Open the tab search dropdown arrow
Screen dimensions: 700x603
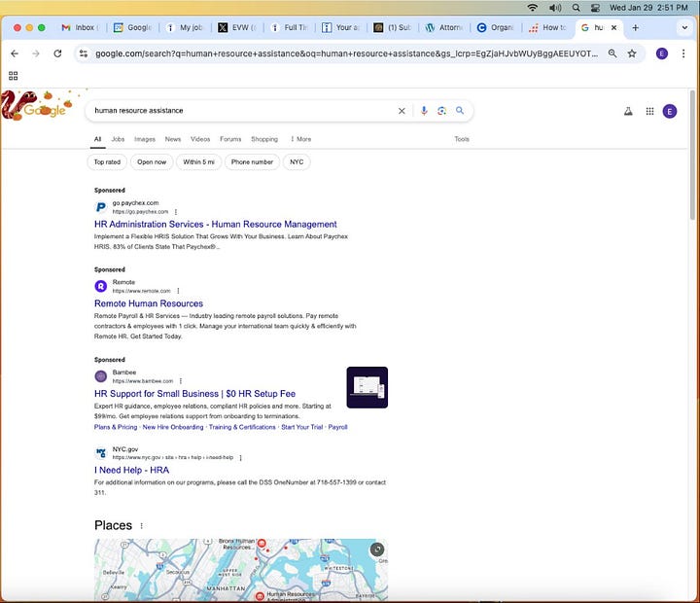(x=684, y=27)
